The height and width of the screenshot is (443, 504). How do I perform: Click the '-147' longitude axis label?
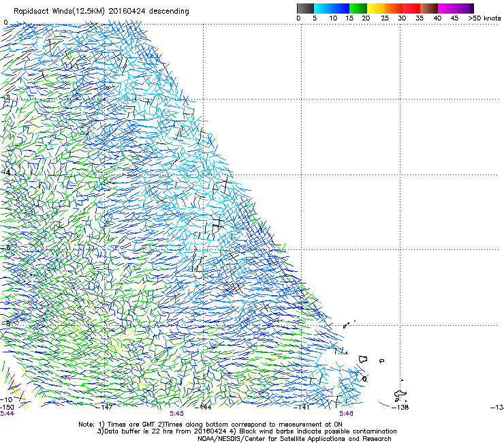pyautogui.click(x=105, y=408)
